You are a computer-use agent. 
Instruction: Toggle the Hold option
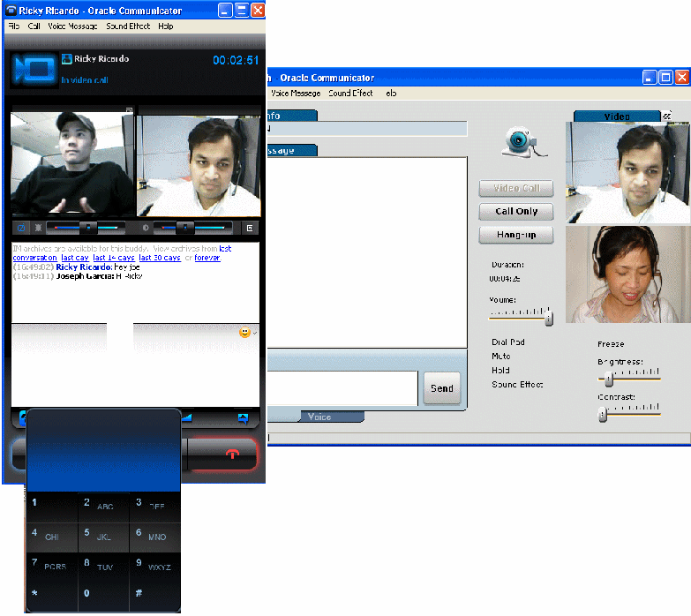500,371
